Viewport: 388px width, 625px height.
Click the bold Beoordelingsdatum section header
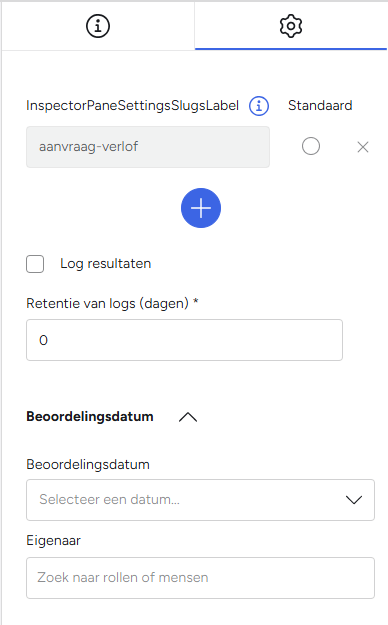click(x=90, y=417)
